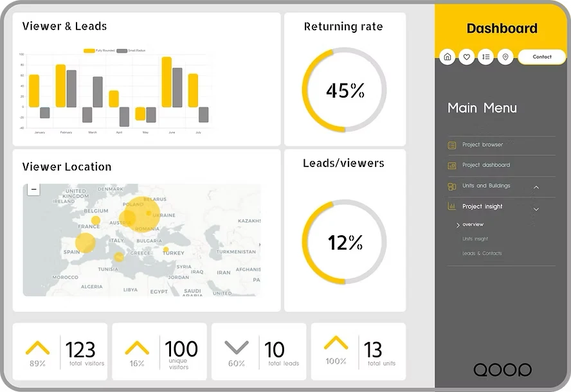Click the Units and Buildings icon
This screenshot has width=571, height=392.
(451, 187)
